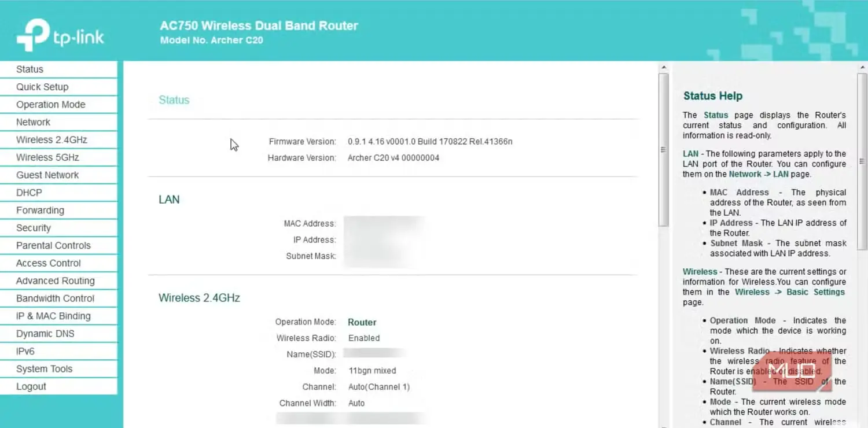This screenshot has width=868, height=428.
Task: Go to Access Control
Action: coord(58,263)
